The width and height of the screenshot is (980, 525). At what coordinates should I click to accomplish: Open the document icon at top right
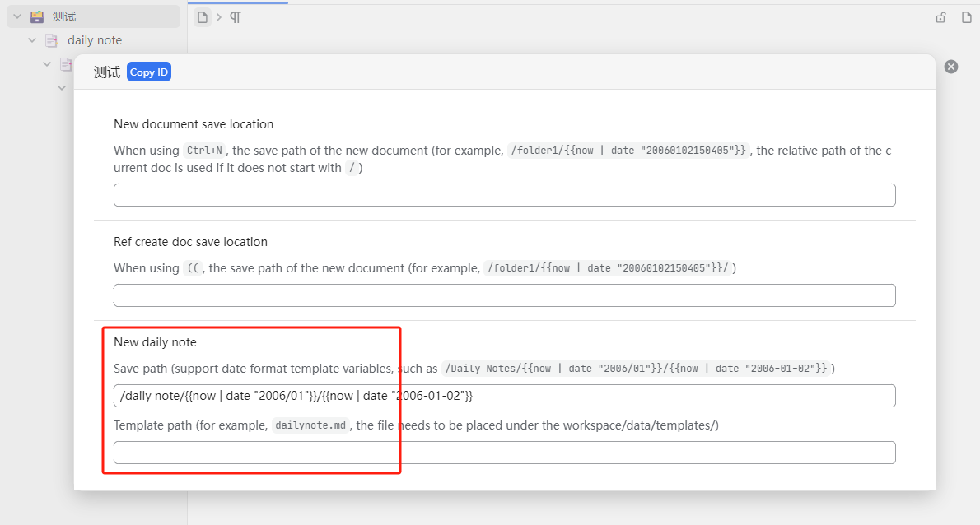point(967,17)
